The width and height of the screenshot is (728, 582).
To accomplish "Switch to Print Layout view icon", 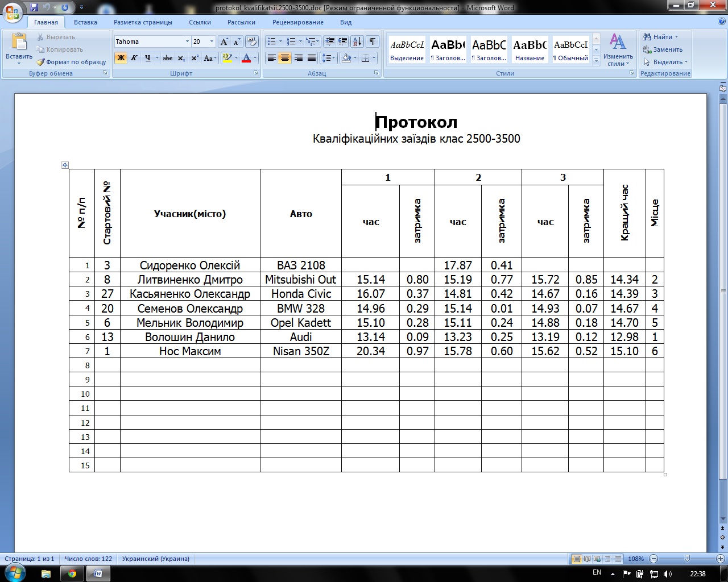I will (577, 559).
